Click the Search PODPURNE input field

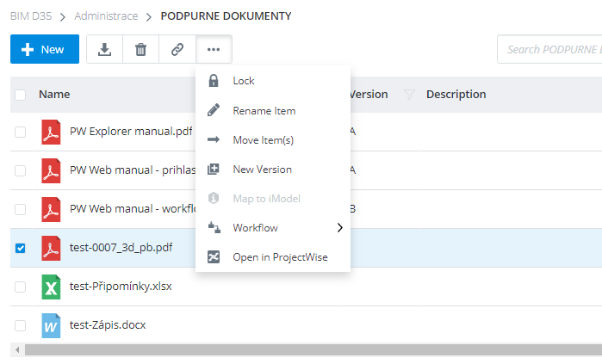551,49
